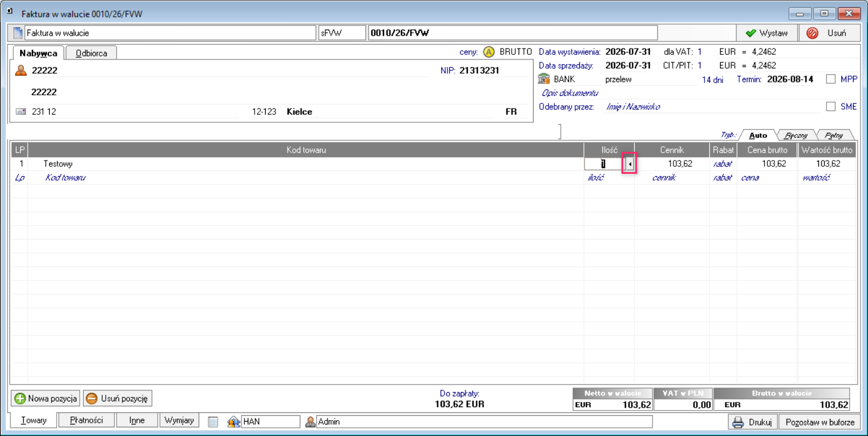The image size is (868, 436).
Task: Click the 'Faktura w walucie' document type field
Action: coord(170,33)
